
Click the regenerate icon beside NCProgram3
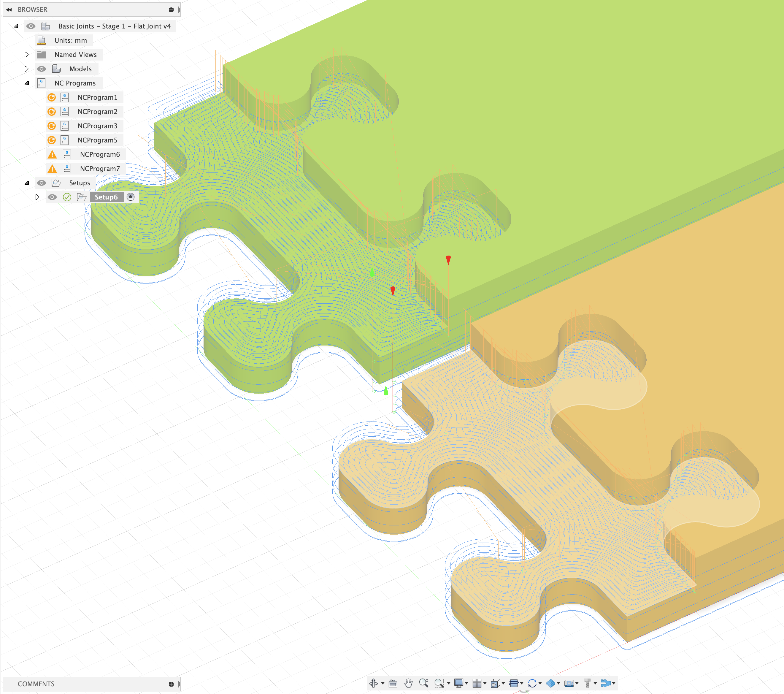pyautogui.click(x=51, y=126)
